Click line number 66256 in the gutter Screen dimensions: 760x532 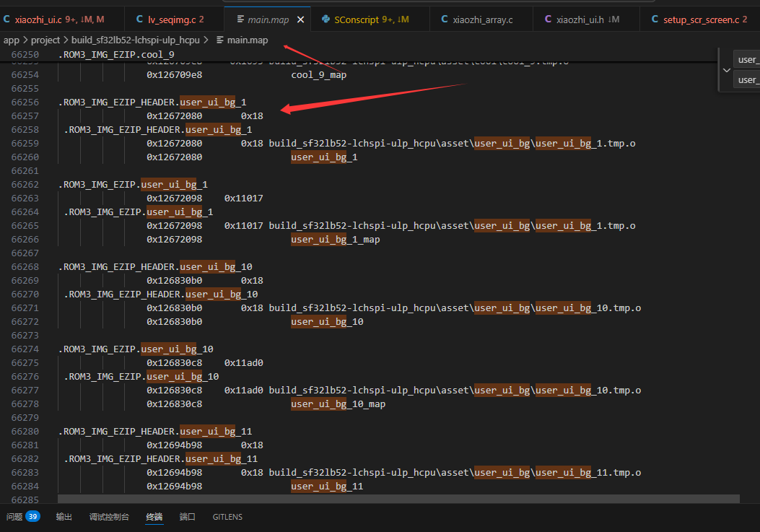25,103
